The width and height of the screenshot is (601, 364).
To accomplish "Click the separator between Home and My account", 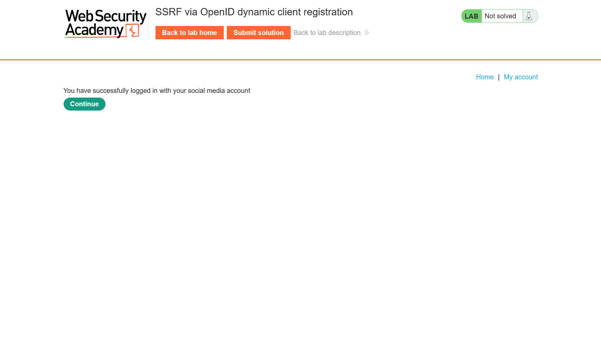I will [499, 77].
